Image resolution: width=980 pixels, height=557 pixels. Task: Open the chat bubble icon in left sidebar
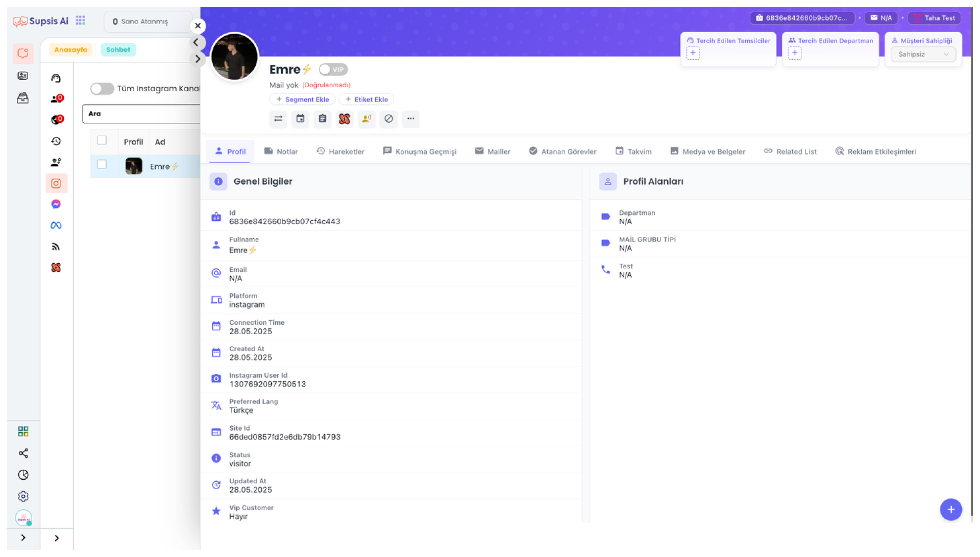(x=23, y=53)
